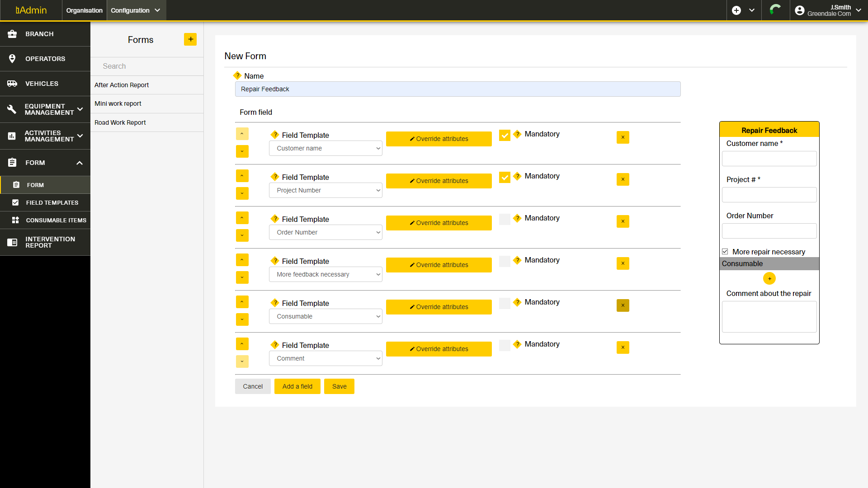Click the create plus icon in the top bar

coord(736,10)
